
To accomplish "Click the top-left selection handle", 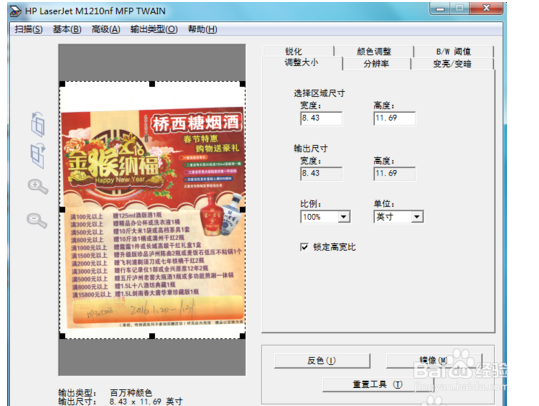I will 62,84.
